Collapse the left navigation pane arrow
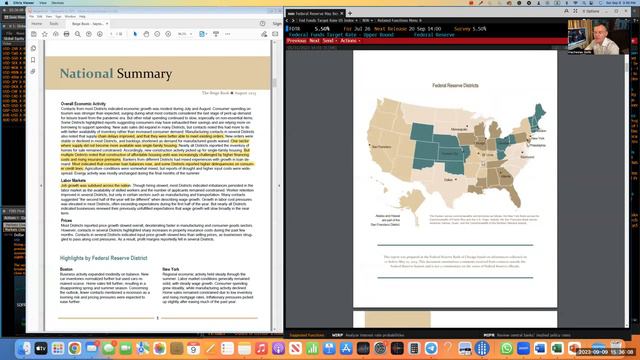640x360 pixels. pos(41,186)
